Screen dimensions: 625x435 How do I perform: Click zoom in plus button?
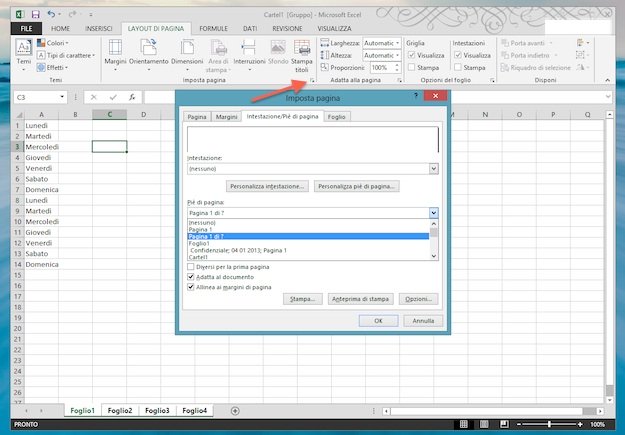(580, 424)
